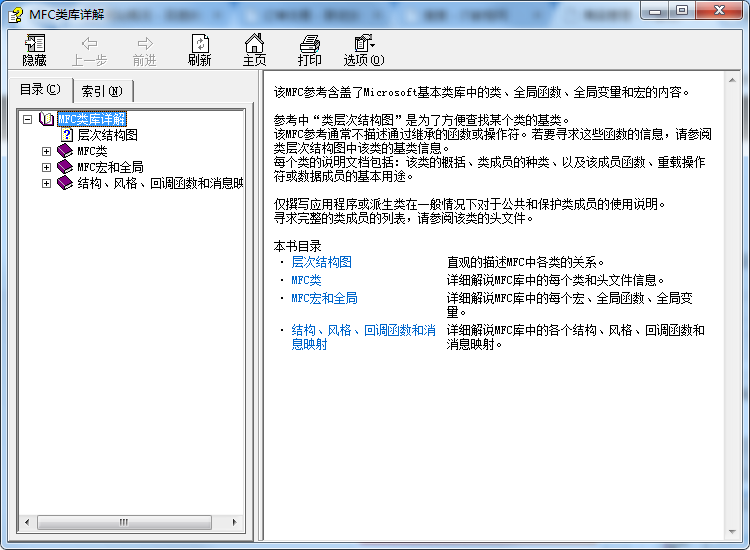Select the 层次结构图 question-mark topic in tree
Image resolution: width=750 pixels, height=550 pixels.
coord(107,135)
